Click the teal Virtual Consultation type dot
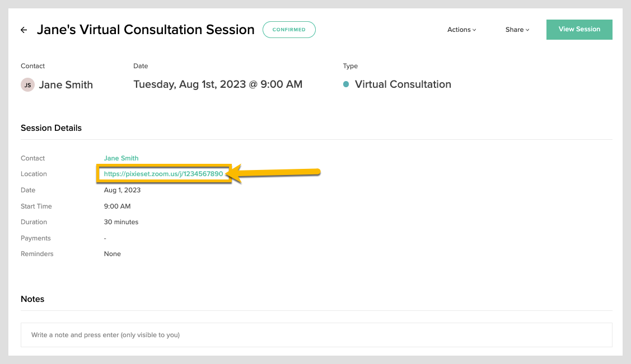Viewport: 631px width, 364px height. coord(346,84)
